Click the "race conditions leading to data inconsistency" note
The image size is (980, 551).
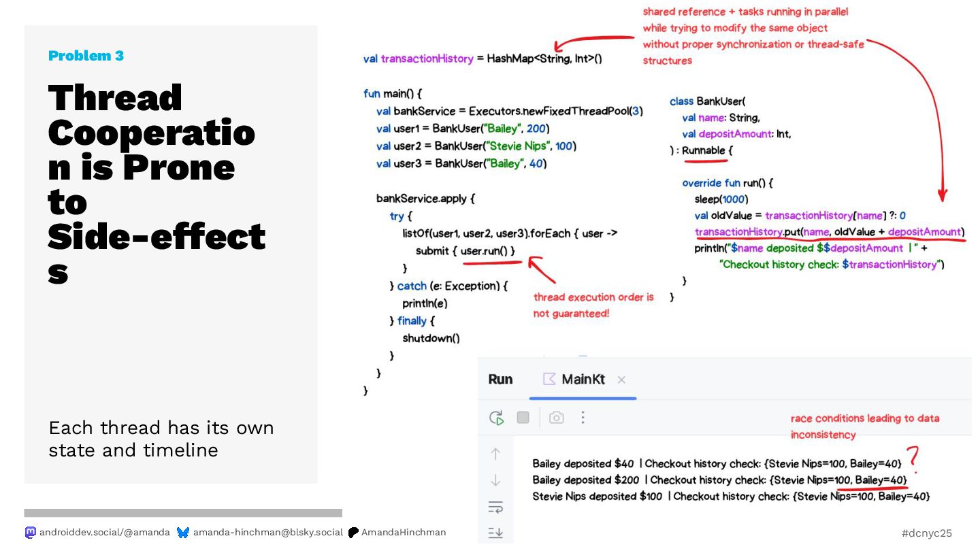pos(865,427)
